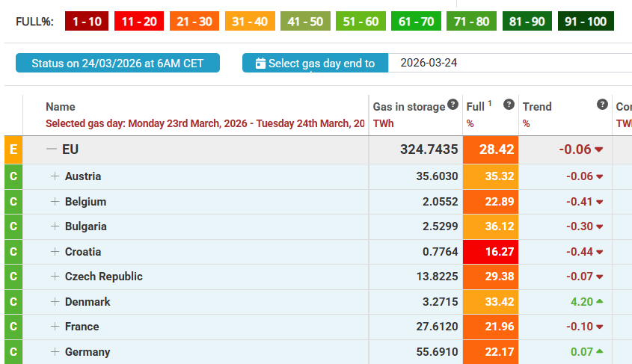Click the green C badge for Germany
This screenshot has height=364, width=632.
click(13, 352)
